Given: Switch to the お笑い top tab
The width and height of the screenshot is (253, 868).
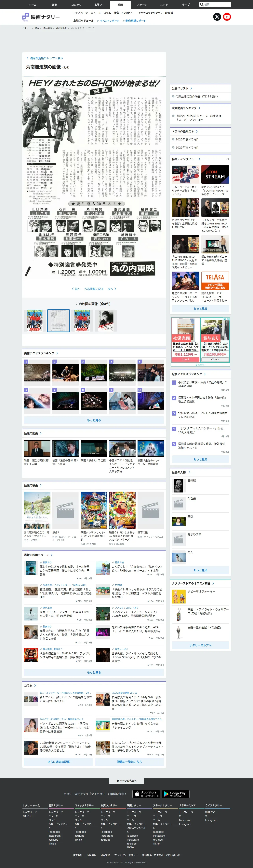Looking at the screenshot, I should click(x=98, y=5).
